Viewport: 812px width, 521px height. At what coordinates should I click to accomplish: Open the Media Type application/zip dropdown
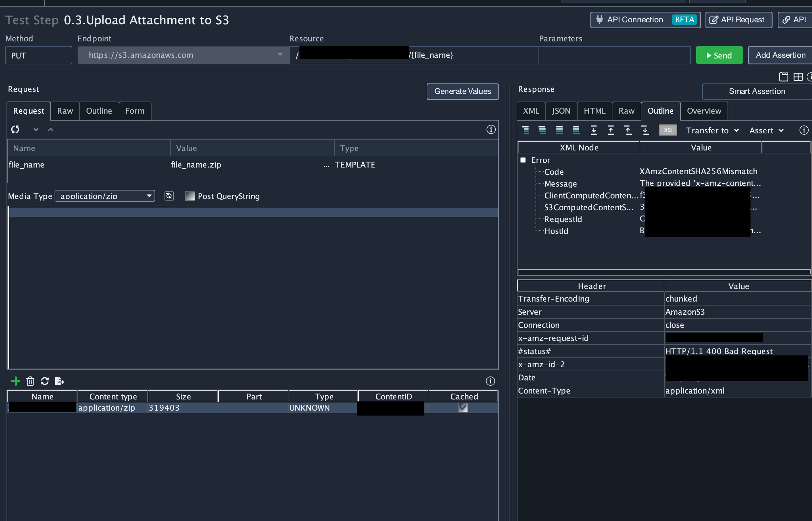pyautogui.click(x=105, y=196)
